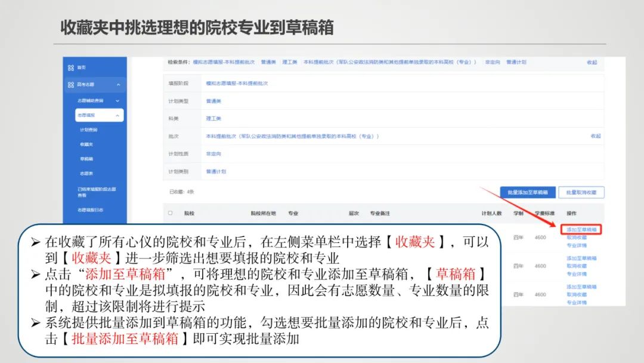Click the highlighted 添加至草稿箱 link

pyautogui.click(x=582, y=229)
